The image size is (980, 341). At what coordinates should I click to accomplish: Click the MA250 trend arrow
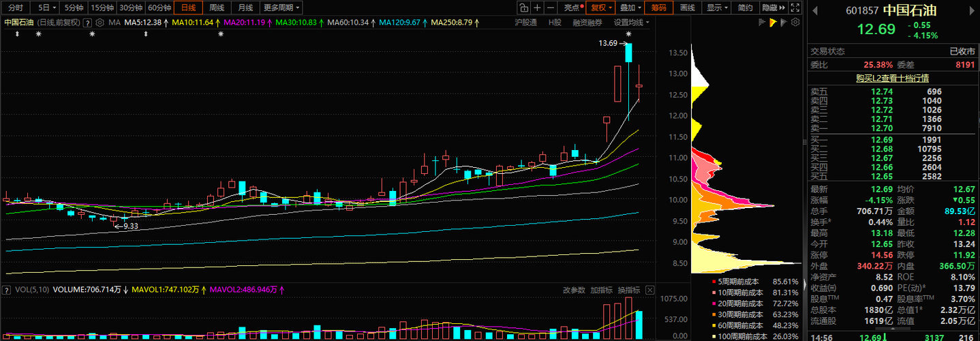[x=476, y=23]
